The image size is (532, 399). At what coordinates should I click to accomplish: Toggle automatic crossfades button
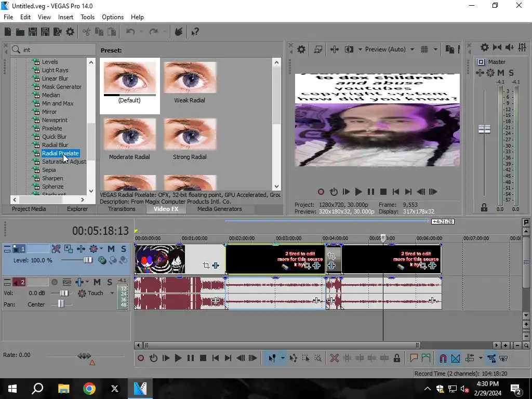456,358
